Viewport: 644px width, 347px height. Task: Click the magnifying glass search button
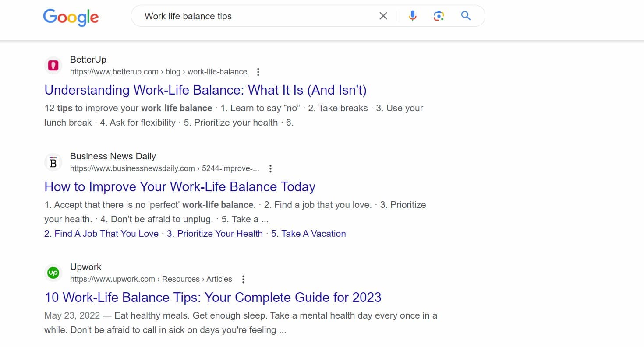pos(466,16)
